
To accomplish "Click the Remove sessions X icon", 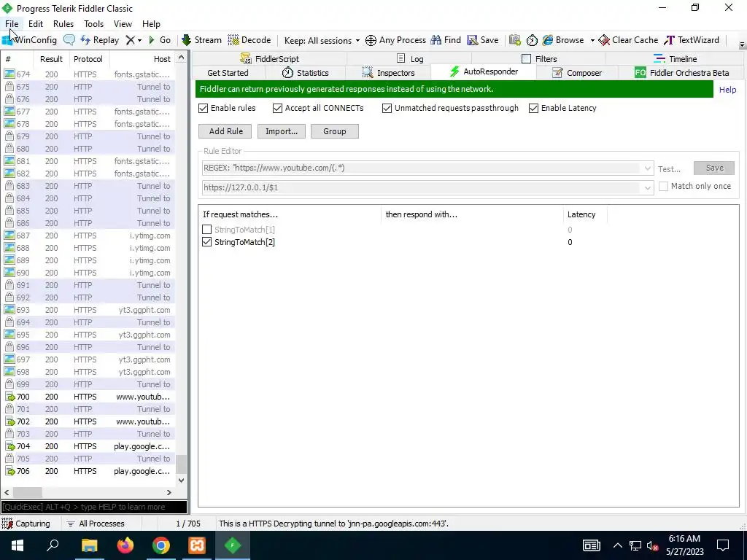I will 130,40.
